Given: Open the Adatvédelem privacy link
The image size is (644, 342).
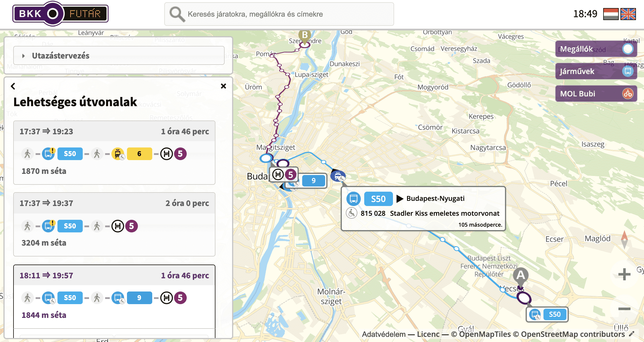Looking at the screenshot, I should 383,334.
